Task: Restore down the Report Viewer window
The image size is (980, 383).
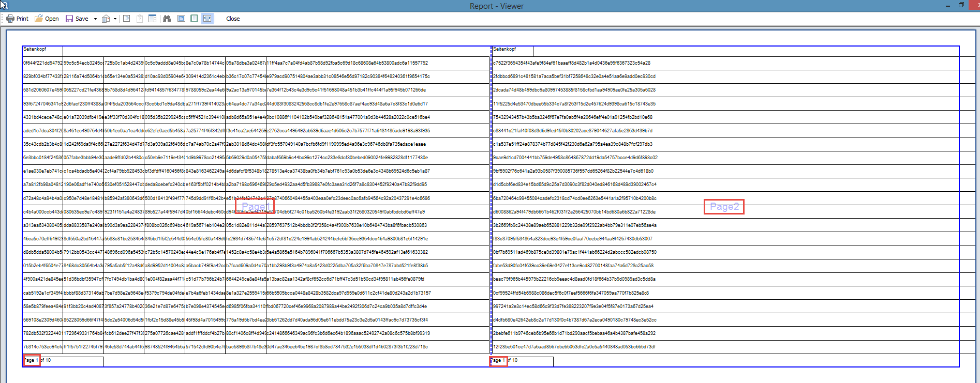Action: click(x=961, y=5)
